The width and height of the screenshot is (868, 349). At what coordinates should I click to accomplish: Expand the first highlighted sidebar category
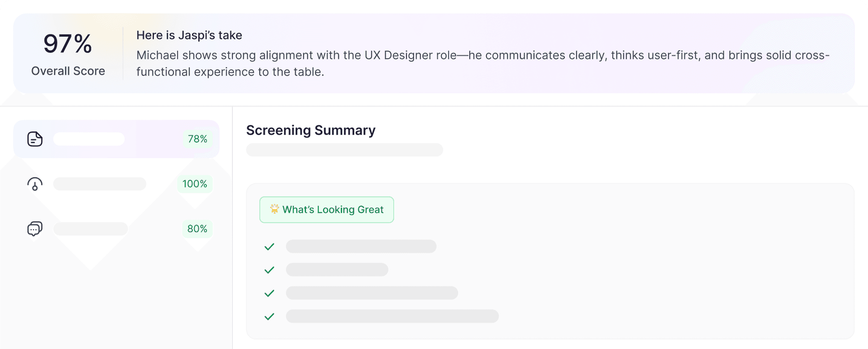pyautogui.click(x=117, y=139)
